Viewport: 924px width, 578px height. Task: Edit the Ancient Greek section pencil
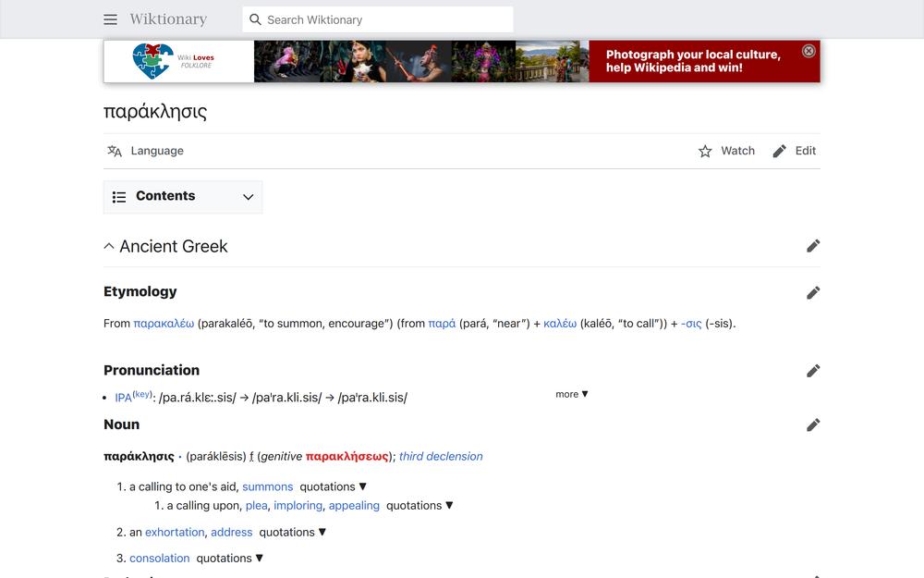coord(813,246)
